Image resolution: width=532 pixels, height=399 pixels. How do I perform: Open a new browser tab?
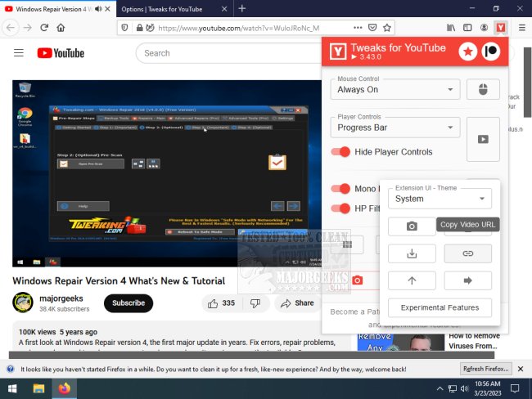pos(242,9)
